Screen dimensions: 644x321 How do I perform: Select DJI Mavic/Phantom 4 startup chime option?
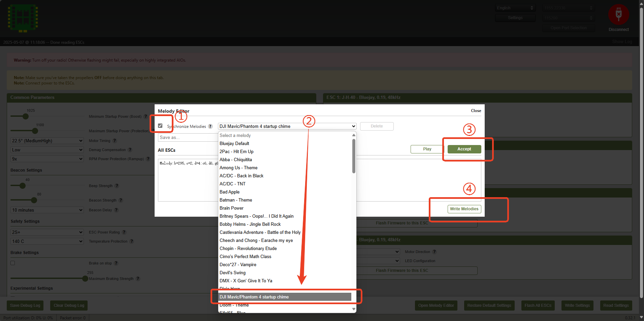tap(285, 297)
